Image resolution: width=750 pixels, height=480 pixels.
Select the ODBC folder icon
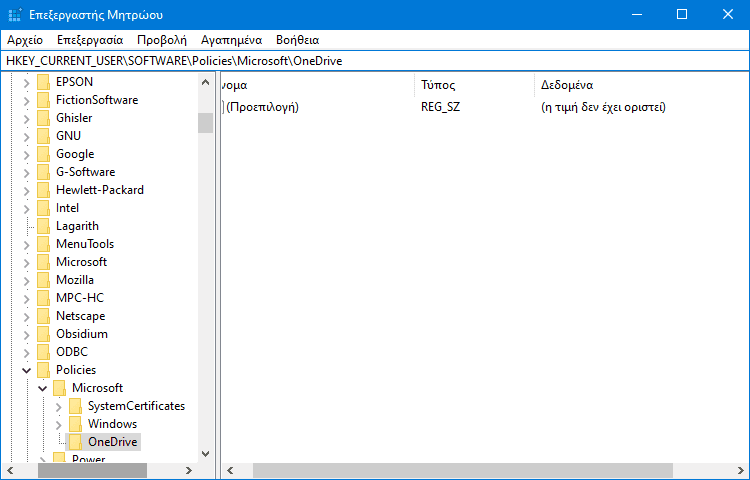(x=44, y=352)
